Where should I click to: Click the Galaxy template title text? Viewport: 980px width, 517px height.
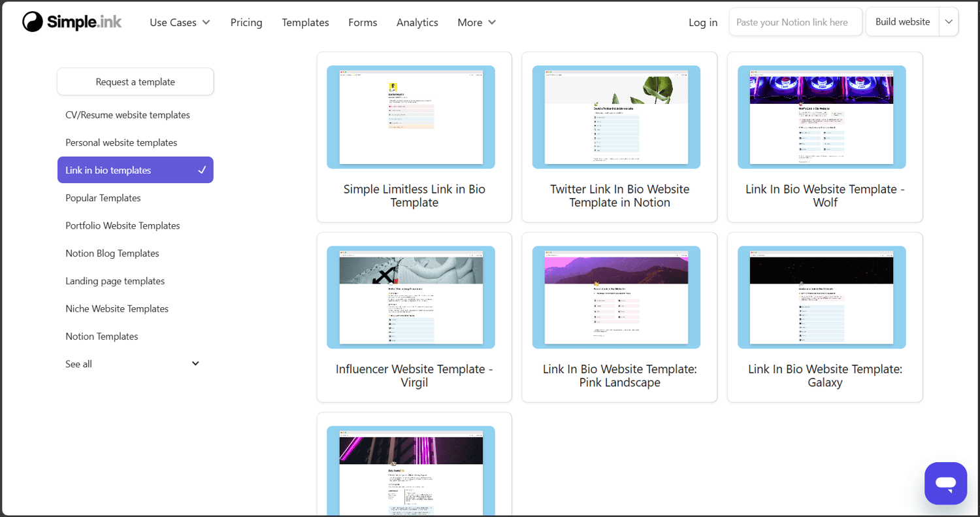pyautogui.click(x=825, y=376)
